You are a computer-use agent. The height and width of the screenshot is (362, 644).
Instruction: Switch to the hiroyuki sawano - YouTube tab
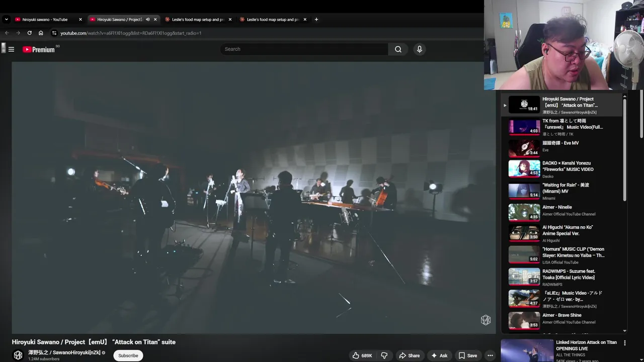coord(48,20)
